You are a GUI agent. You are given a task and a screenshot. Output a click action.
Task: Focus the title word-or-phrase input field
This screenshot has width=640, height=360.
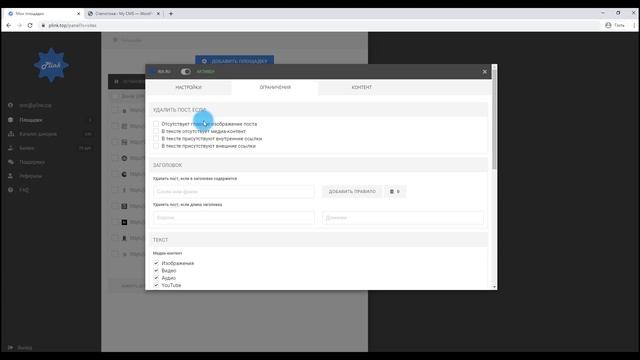pos(234,191)
